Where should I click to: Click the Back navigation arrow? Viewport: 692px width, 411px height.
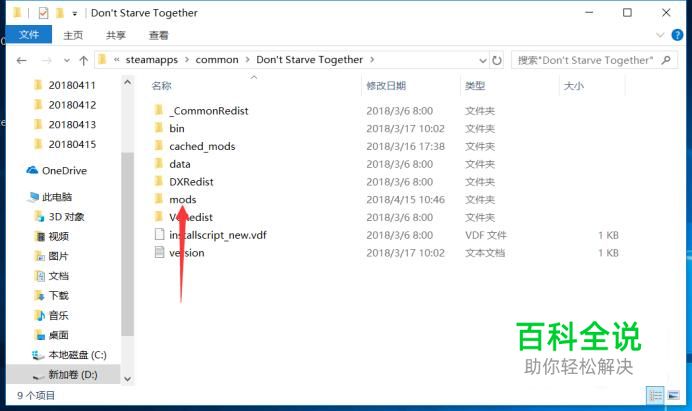pyautogui.click(x=21, y=60)
